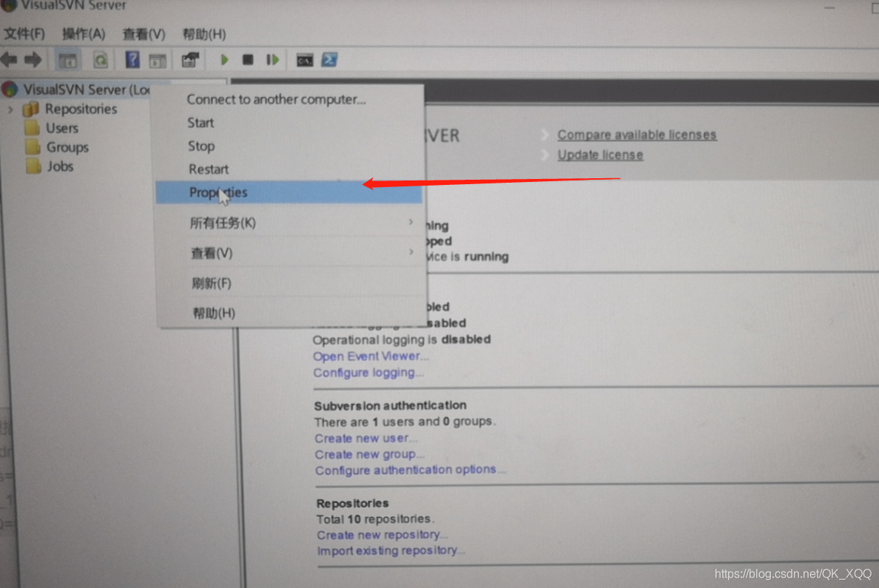Restart the server with green play-pause icon

pos(272,59)
